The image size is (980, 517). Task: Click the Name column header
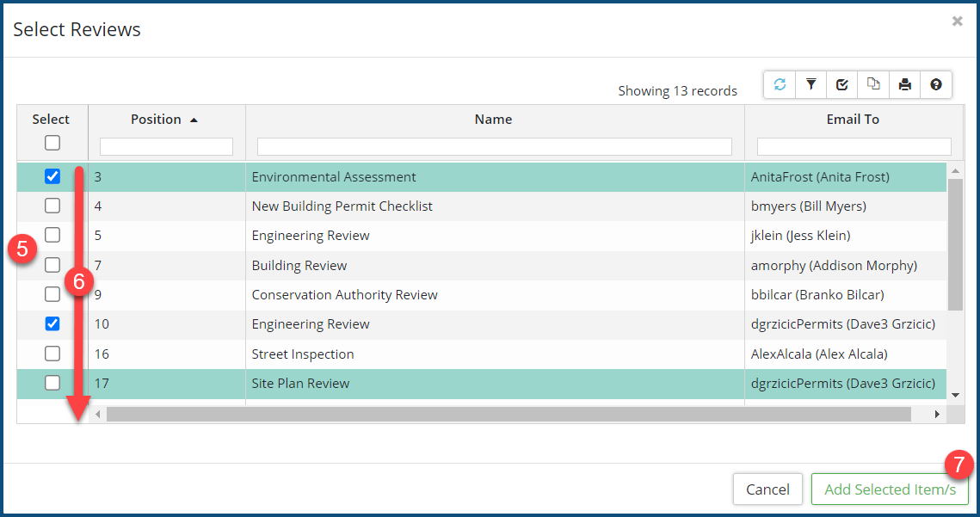click(x=493, y=120)
